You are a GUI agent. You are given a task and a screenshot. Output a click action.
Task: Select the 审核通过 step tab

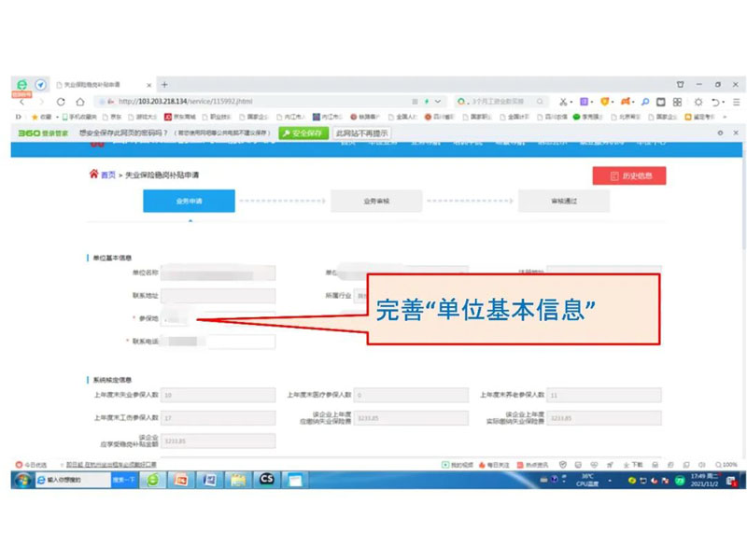[x=564, y=201]
